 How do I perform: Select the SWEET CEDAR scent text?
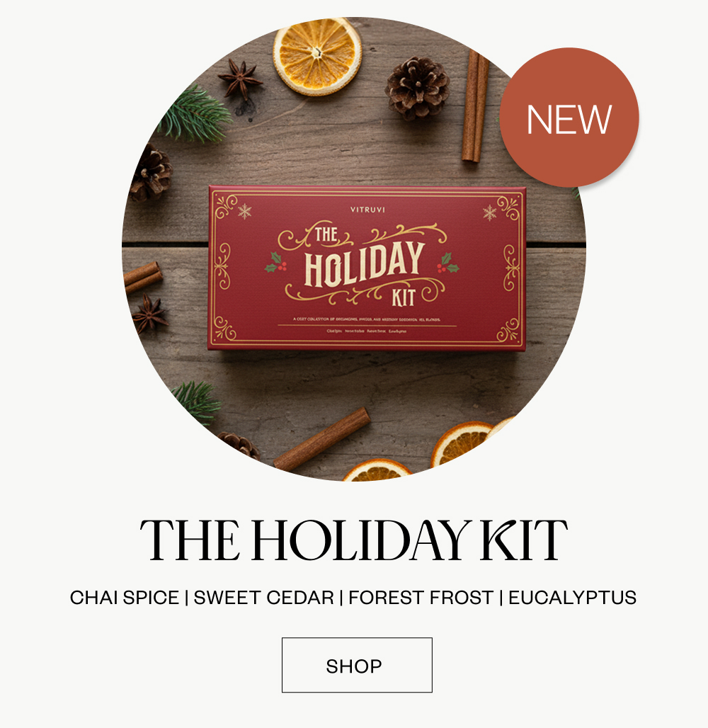click(263, 598)
